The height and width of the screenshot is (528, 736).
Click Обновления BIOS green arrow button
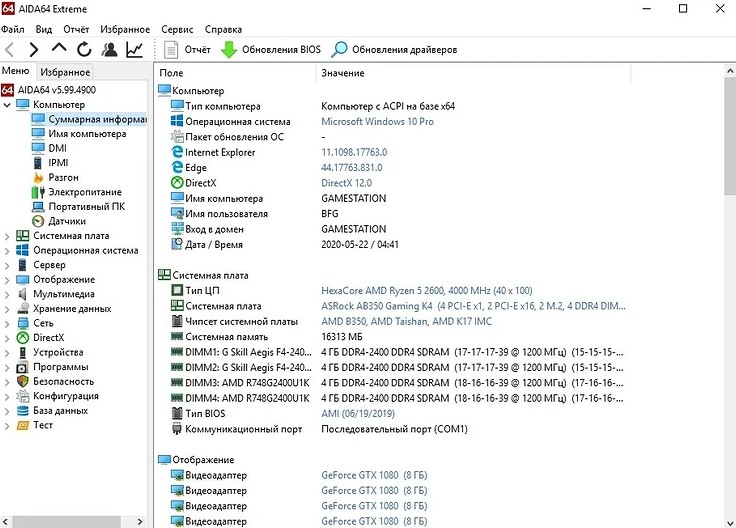click(x=271, y=49)
